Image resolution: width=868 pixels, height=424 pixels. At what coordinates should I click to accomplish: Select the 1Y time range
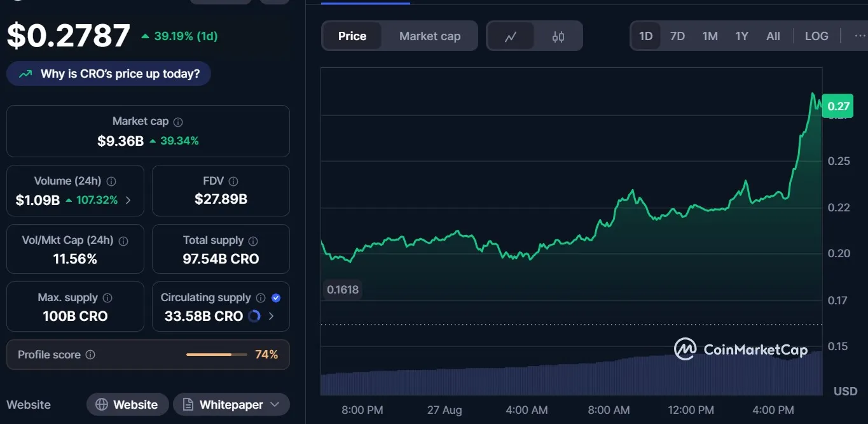pos(741,36)
